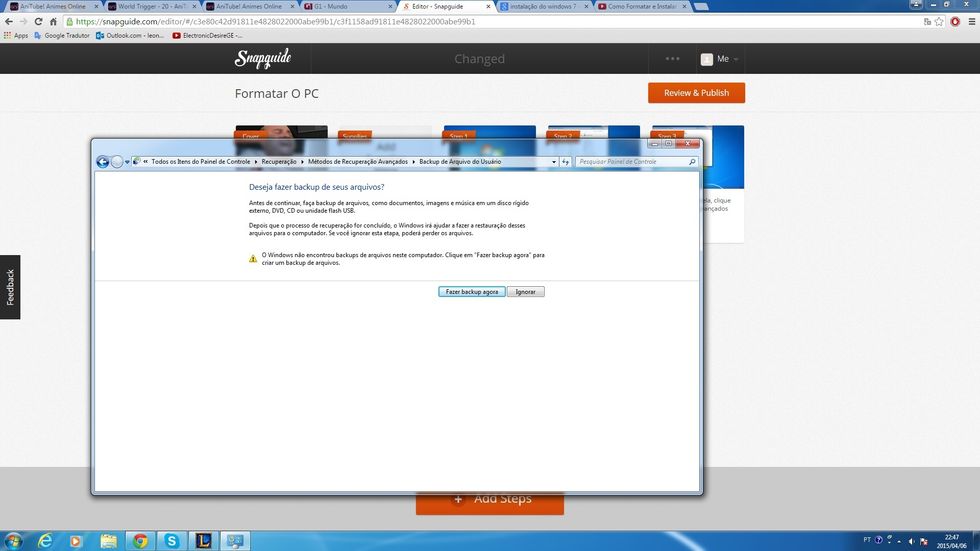Screen dimensions: 980x551
Task: Open the Apps bookmarks shortcut
Action: [x=16, y=36]
